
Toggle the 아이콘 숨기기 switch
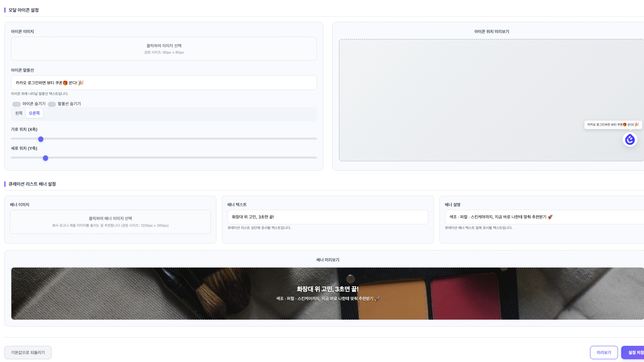[x=17, y=104]
